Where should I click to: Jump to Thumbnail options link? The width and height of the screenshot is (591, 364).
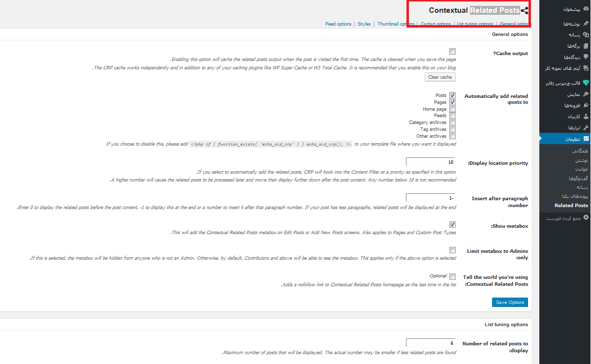[x=396, y=24]
